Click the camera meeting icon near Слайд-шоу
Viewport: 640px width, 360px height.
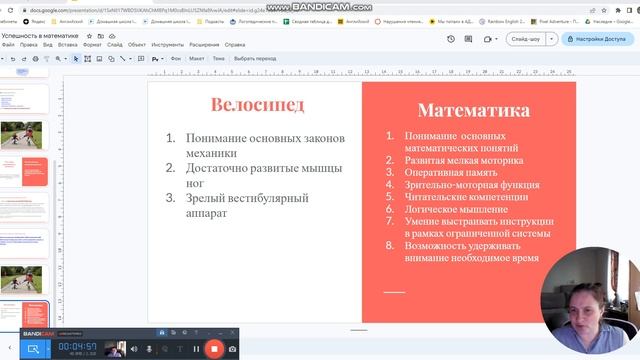(x=487, y=39)
